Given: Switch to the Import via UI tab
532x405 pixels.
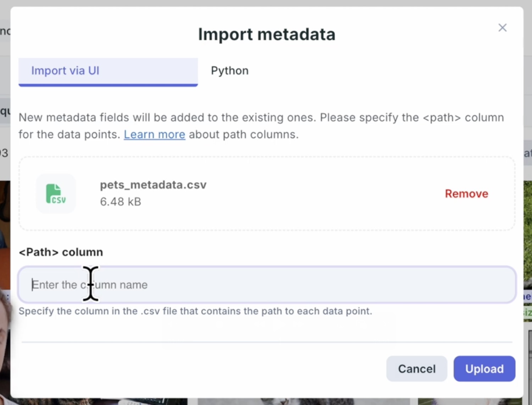Looking at the screenshot, I should click(108, 71).
